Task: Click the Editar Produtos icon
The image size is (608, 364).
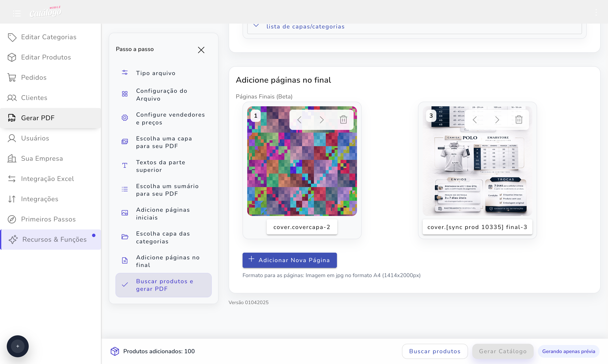Action: tap(12, 57)
